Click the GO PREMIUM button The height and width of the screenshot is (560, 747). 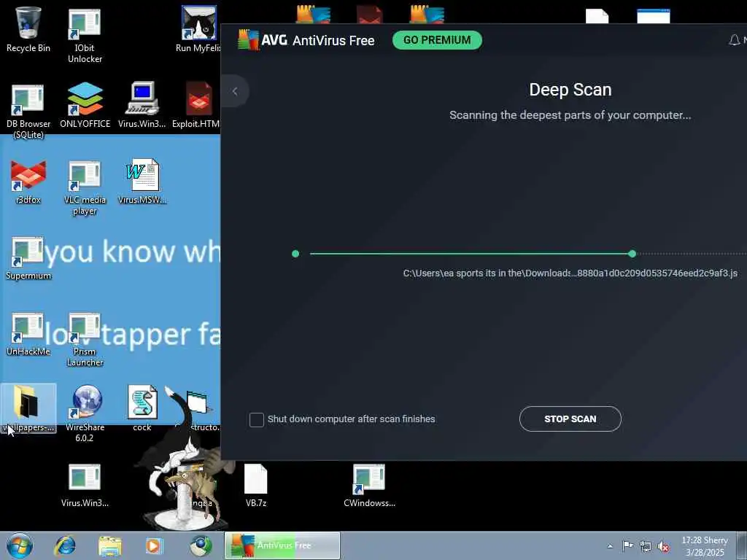[x=437, y=40]
